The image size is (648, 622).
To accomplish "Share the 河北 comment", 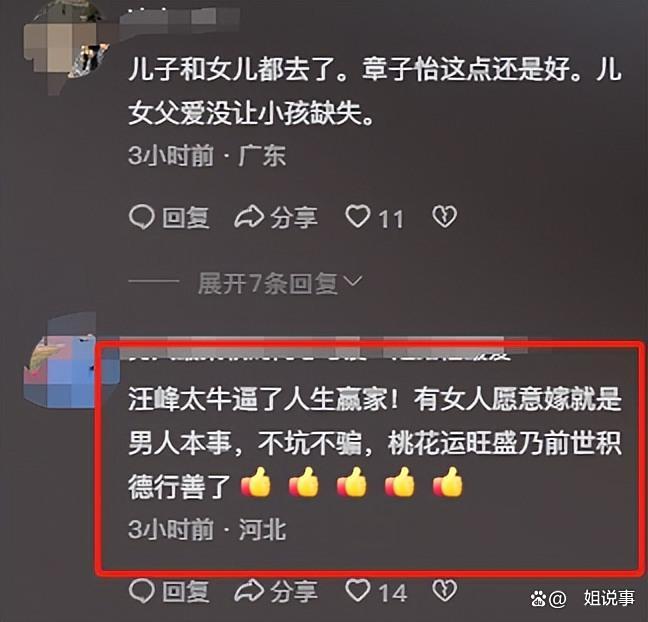I will pyautogui.click(x=276, y=591).
